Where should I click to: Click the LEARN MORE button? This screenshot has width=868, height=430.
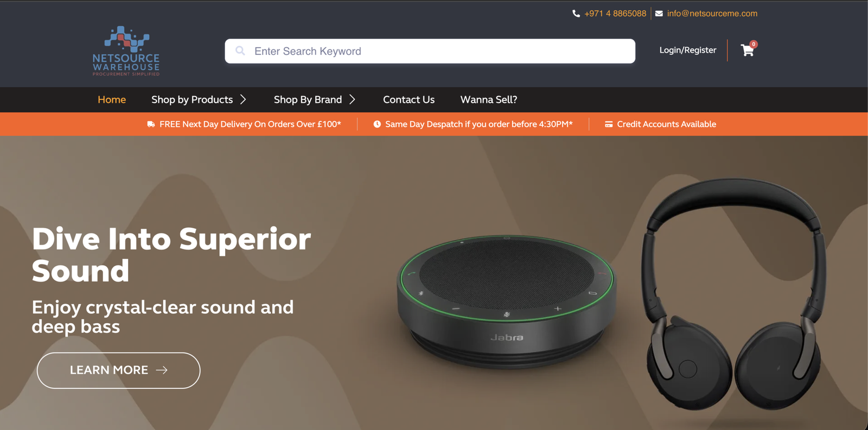pyautogui.click(x=118, y=370)
